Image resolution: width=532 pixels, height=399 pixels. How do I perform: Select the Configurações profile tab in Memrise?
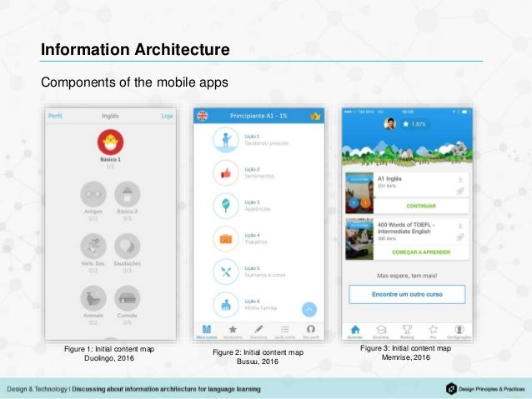click(x=459, y=332)
